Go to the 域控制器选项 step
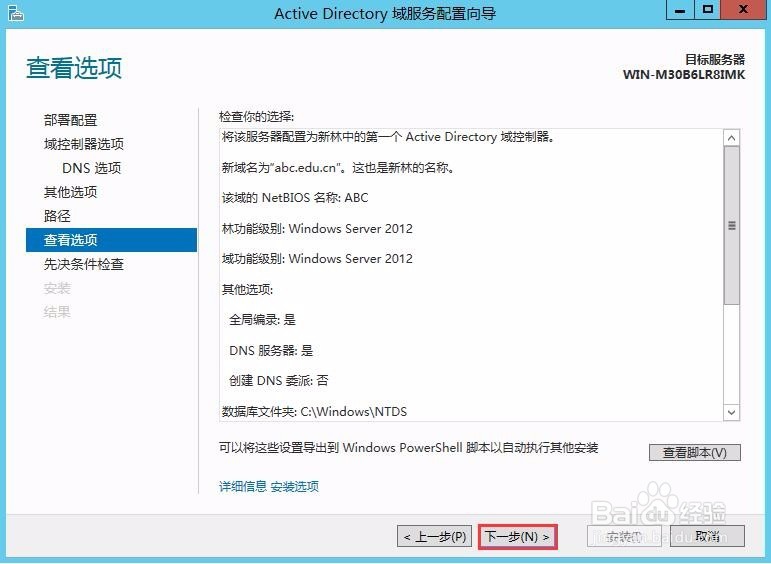This screenshot has width=771, height=564. [84, 144]
